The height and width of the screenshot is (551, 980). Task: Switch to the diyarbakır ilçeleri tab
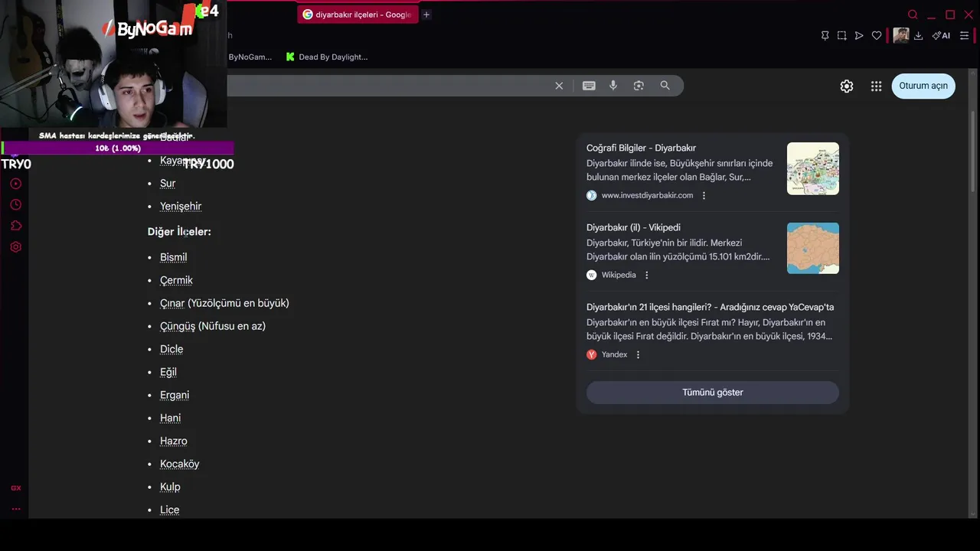point(358,15)
